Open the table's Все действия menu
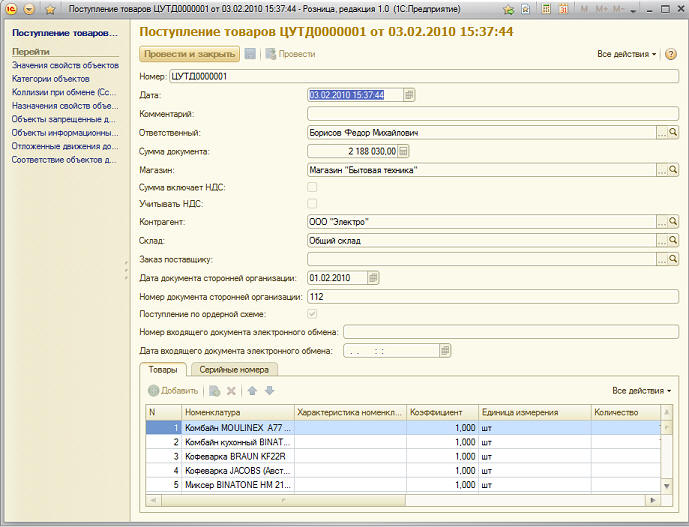This screenshot has width=689, height=527. point(642,391)
